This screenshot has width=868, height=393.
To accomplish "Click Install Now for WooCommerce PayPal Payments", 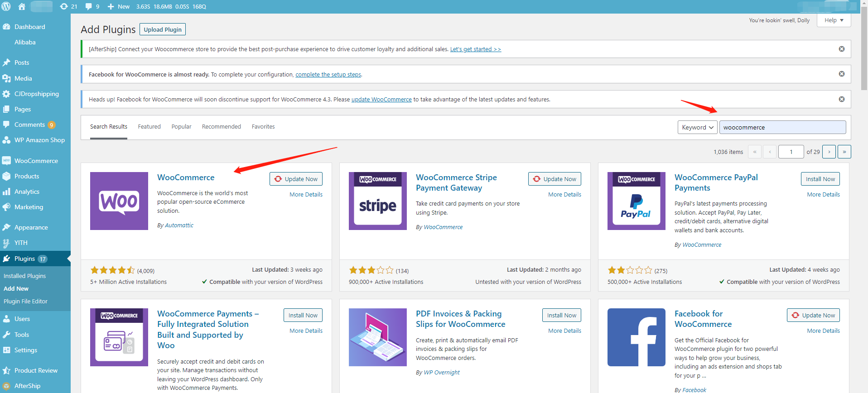I will pos(820,179).
